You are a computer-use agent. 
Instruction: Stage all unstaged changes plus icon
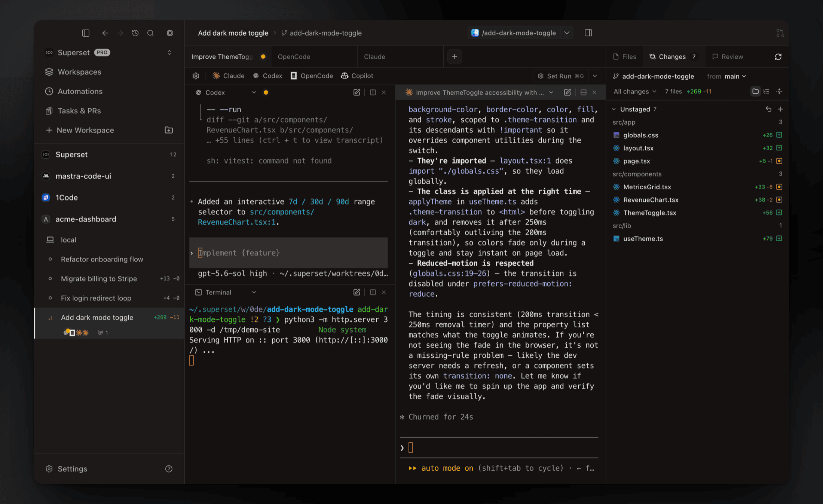click(780, 109)
